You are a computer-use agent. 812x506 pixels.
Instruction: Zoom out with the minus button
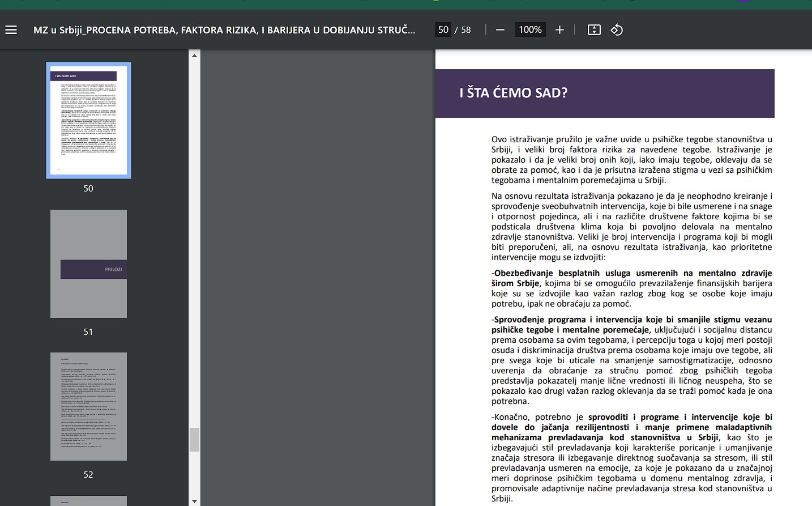pyautogui.click(x=500, y=30)
